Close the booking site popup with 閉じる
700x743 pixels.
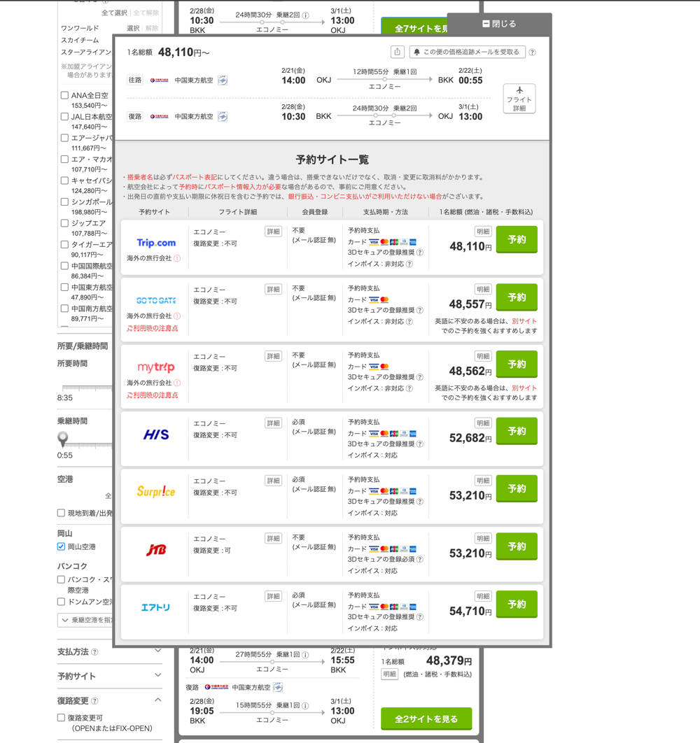pos(499,24)
